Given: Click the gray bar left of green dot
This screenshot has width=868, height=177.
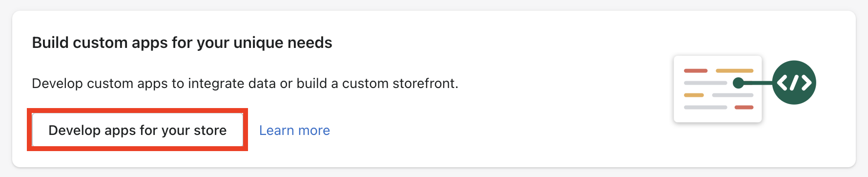Looking at the screenshot, I should [705, 83].
